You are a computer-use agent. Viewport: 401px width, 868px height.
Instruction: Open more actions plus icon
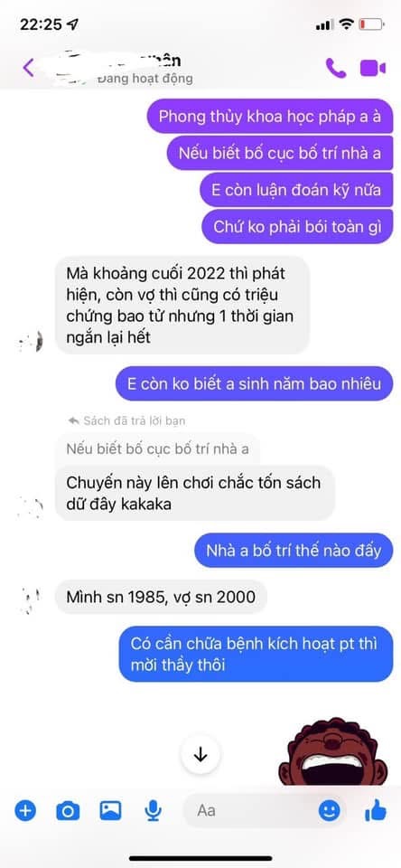[x=25, y=811]
